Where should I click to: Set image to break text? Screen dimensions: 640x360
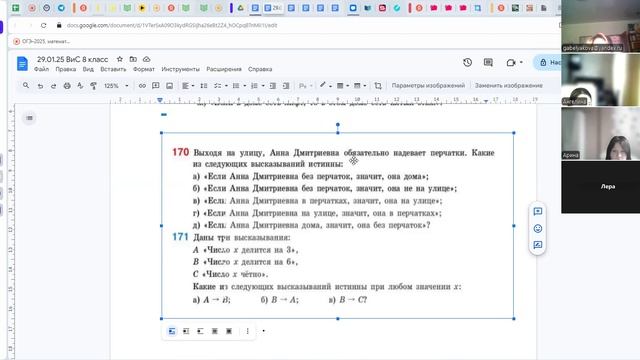200,331
